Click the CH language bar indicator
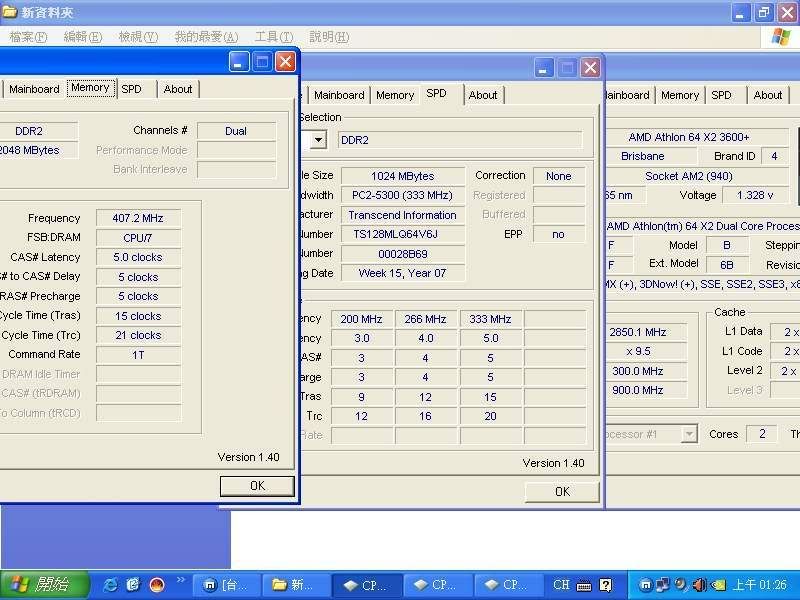The width and height of the screenshot is (800, 600). point(561,585)
